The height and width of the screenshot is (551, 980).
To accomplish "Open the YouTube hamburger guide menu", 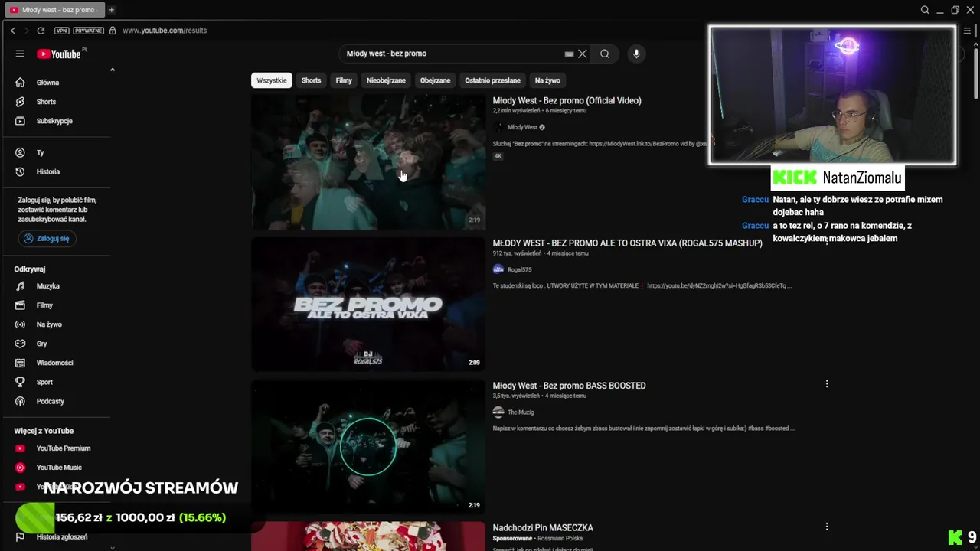I will pos(20,54).
